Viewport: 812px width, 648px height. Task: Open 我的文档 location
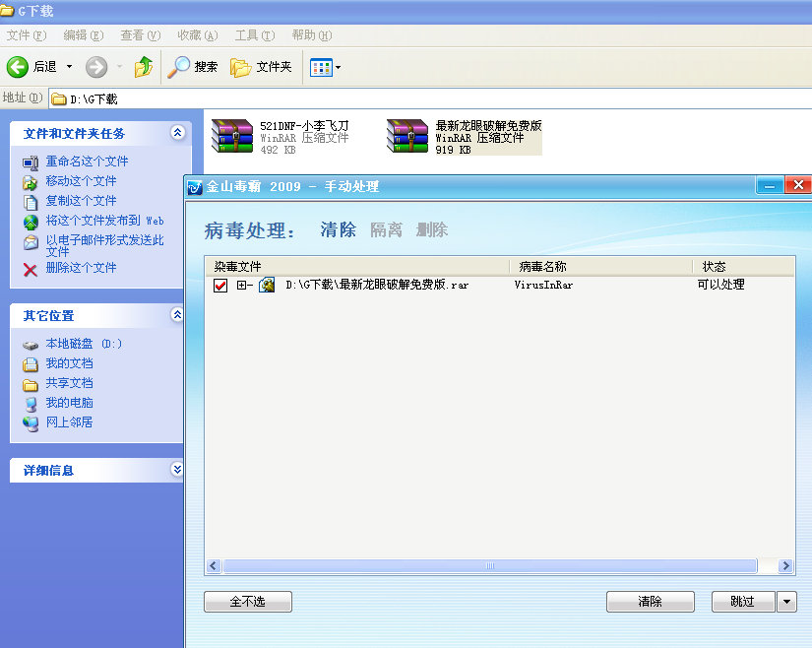70,363
